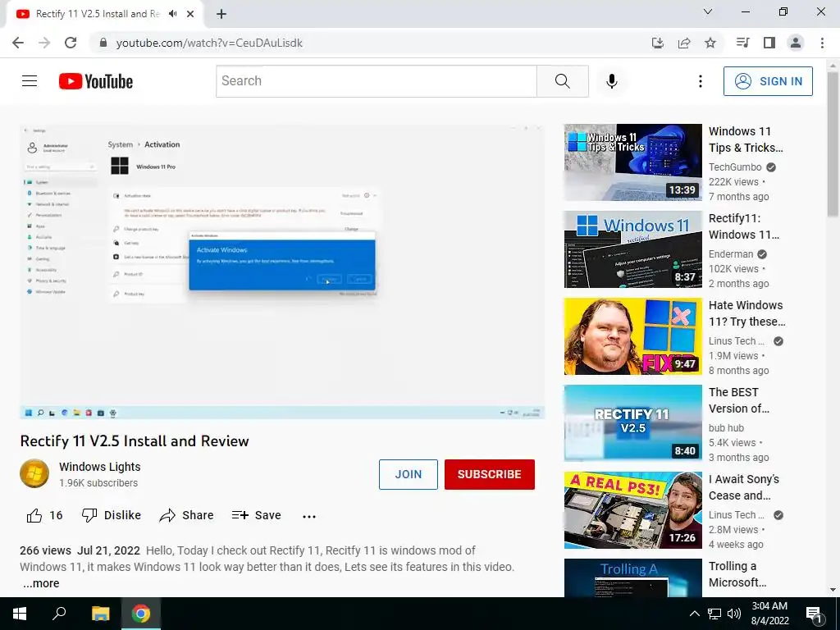
Task: Click the address bar URL
Action: tap(209, 43)
